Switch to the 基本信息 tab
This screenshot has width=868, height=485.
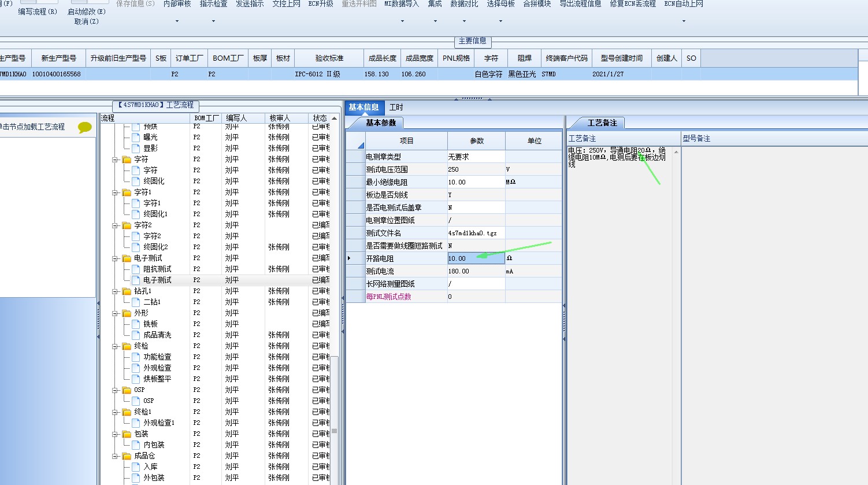363,107
